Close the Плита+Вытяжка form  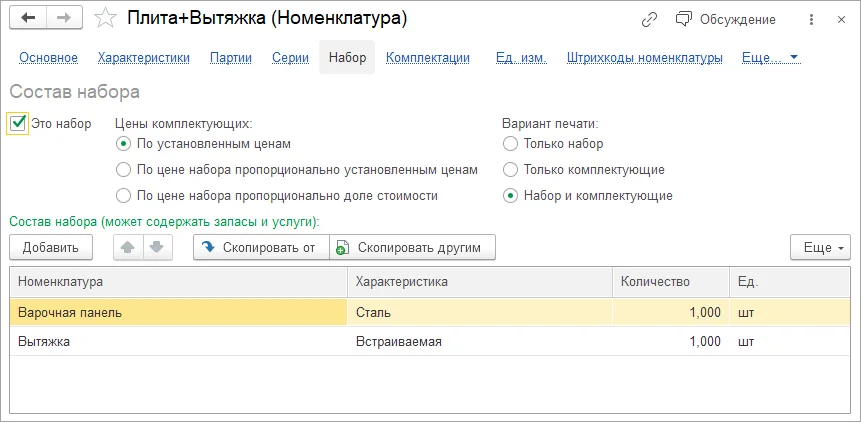coord(841,20)
